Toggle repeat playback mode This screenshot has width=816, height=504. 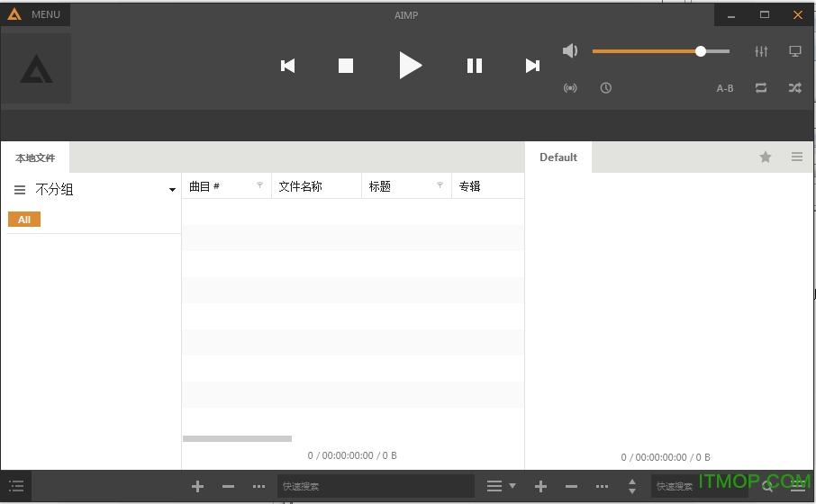click(x=761, y=88)
